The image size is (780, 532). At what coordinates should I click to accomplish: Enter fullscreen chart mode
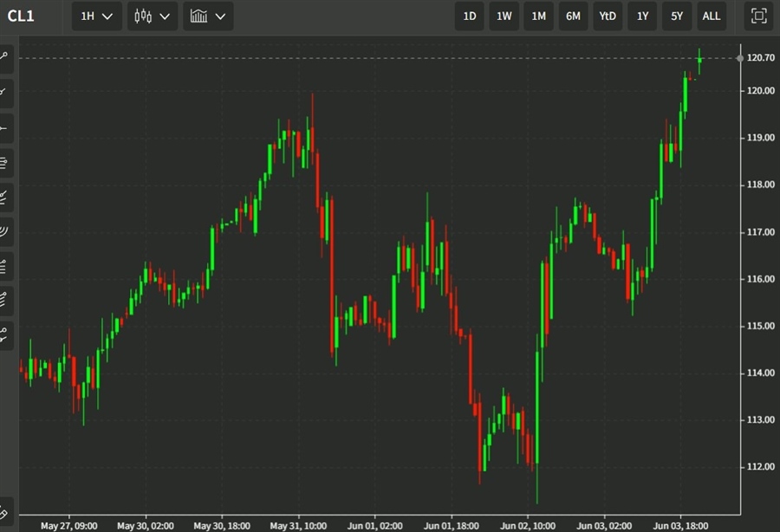point(758,16)
